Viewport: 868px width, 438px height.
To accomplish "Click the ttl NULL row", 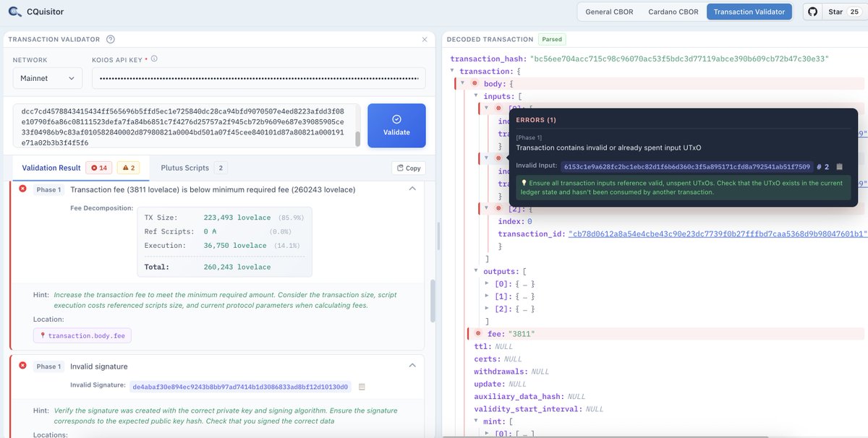I will 493,347.
